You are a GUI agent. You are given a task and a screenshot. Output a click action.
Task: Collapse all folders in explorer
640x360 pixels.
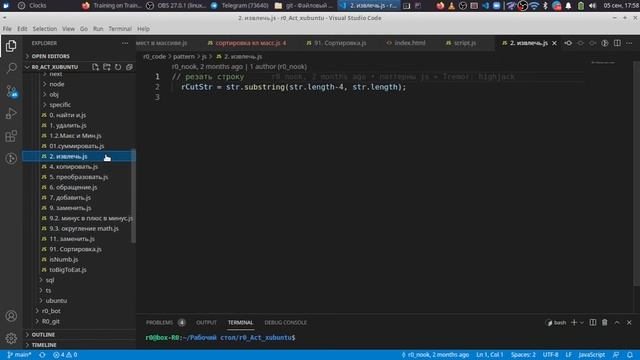point(129,67)
